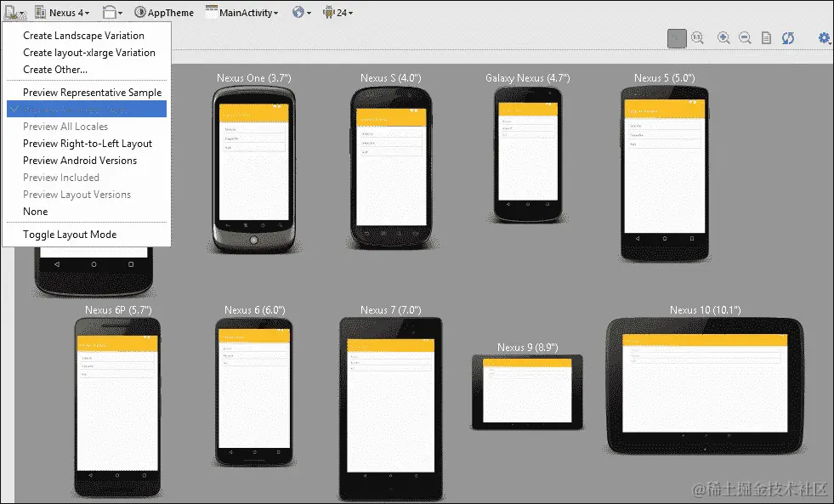The image size is (834, 504).
Task: Open the locale globe dropdown
Action: coord(302,12)
